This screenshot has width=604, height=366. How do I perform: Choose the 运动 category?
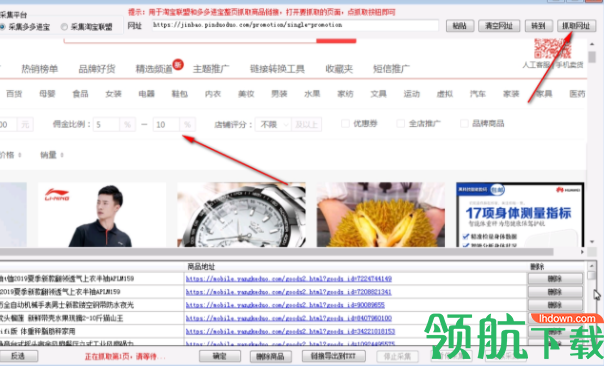point(412,94)
